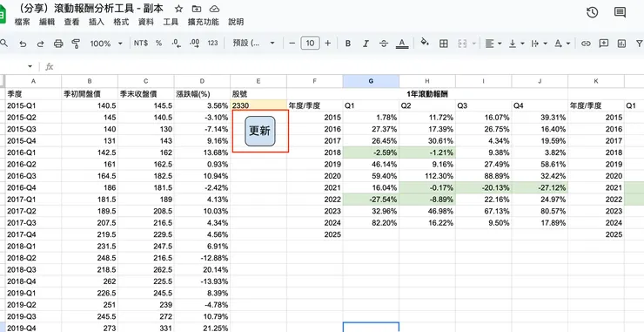Image resolution: width=644 pixels, height=332 pixels.
Task: Select the 1年滾動報酬 header cell
Action: point(427,94)
